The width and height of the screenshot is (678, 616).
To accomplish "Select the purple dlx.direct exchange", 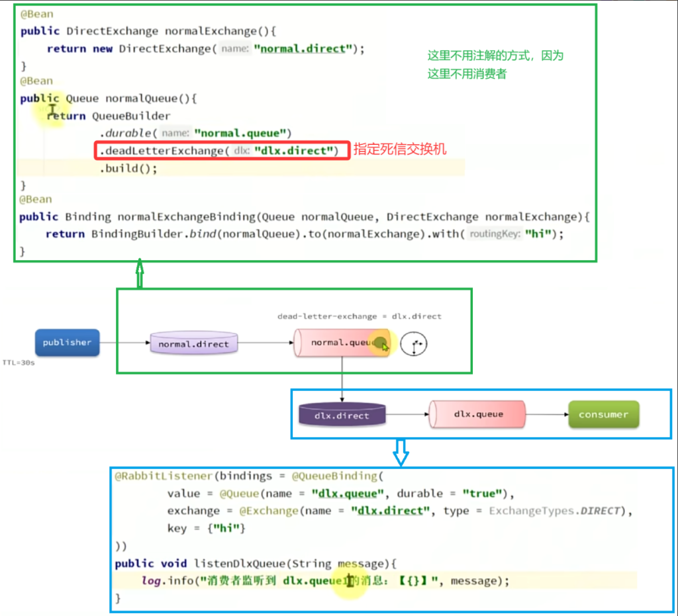I will [342, 415].
